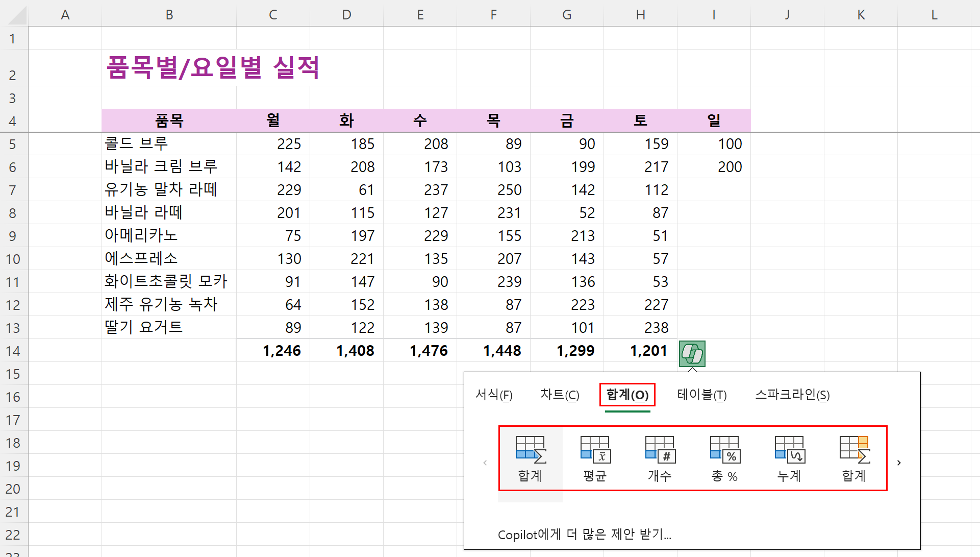Image resolution: width=980 pixels, height=557 pixels.
Task: Select the column C header
Action: (x=273, y=15)
